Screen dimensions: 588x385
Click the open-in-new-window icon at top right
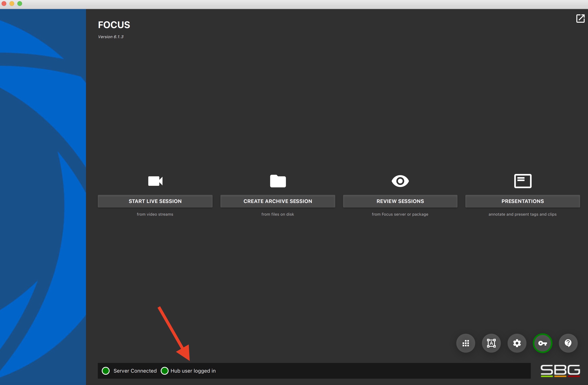pos(580,19)
